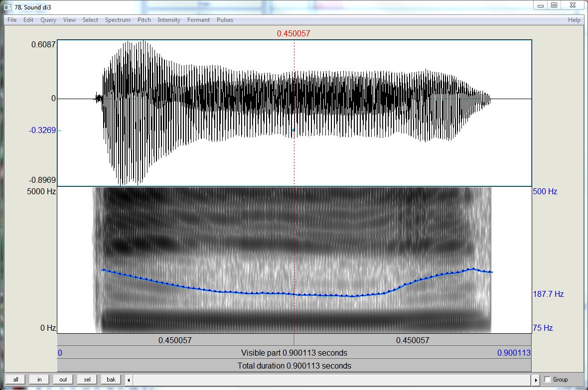This screenshot has width=588, height=390.
Task: Play the left 0.450057 segment bar
Action: [175, 340]
